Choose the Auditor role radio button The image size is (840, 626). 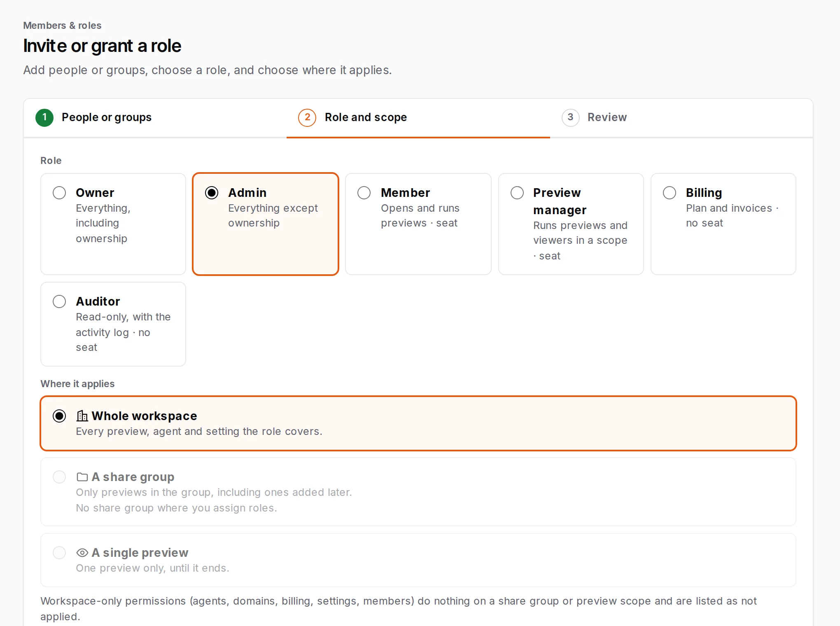(59, 301)
